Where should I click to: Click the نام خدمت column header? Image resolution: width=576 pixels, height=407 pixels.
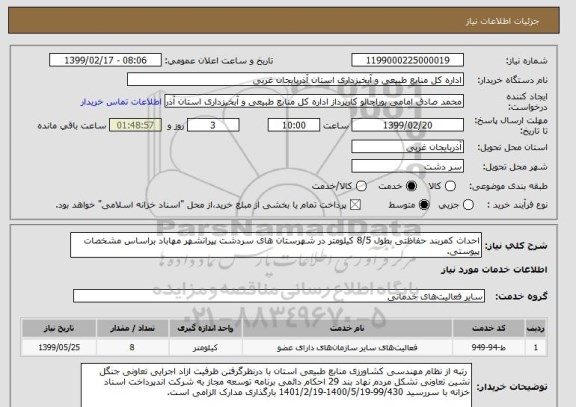[347, 328]
